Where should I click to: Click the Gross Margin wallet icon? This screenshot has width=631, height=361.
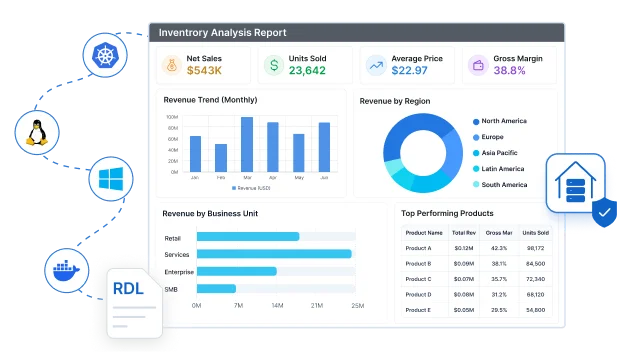coord(478,65)
